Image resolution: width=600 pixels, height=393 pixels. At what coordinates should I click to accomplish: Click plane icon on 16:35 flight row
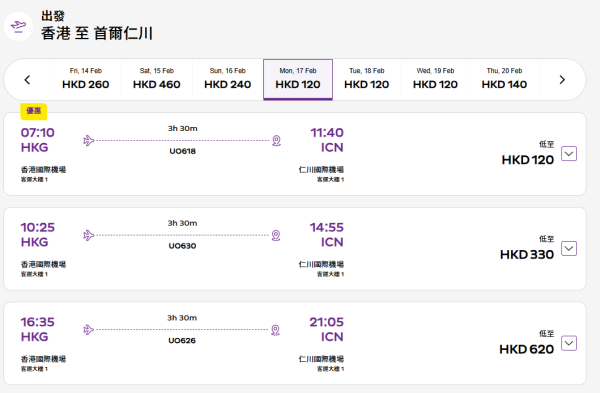[x=89, y=329]
